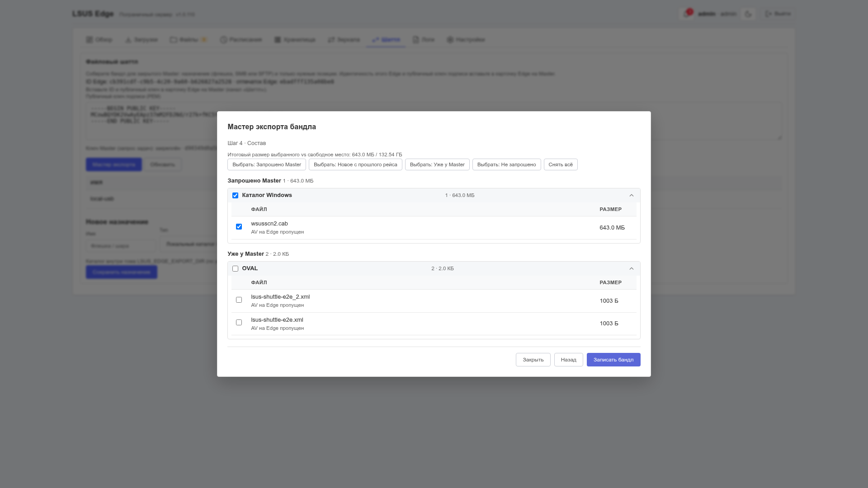Click Выбрать: Не запрошено button
Screen dimensions: 868x488
[x=506, y=164]
